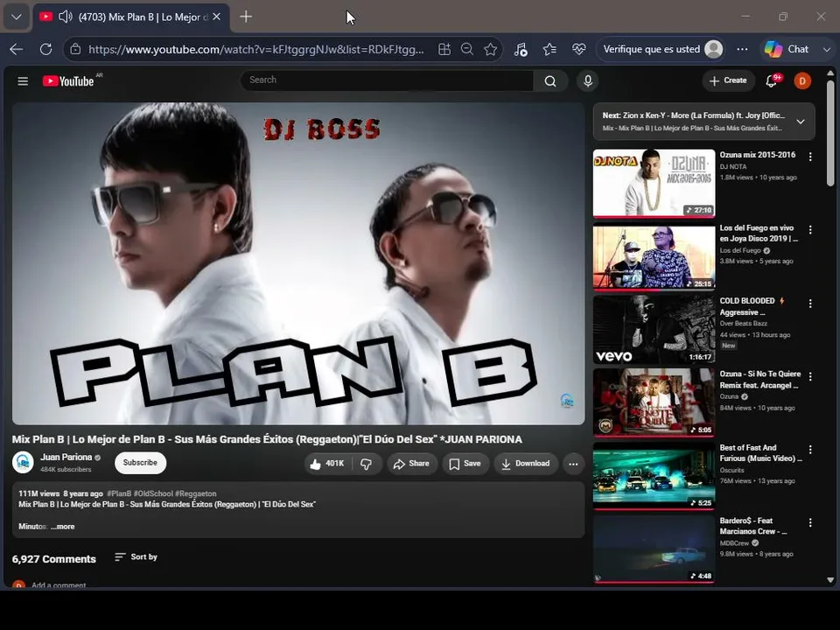Click the 6,927 Comments heading
Image resolution: width=840 pixels, height=630 pixels.
pyautogui.click(x=54, y=559)
